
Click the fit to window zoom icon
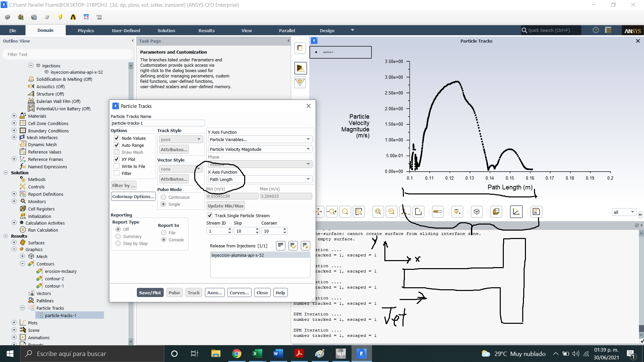(x=378, y=212)
